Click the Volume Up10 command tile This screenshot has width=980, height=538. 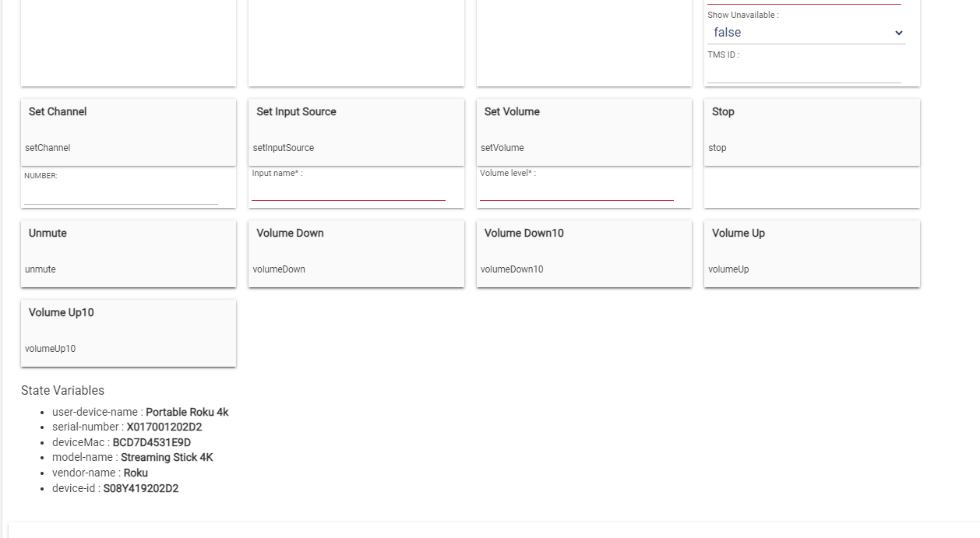(x=128, y=332)
